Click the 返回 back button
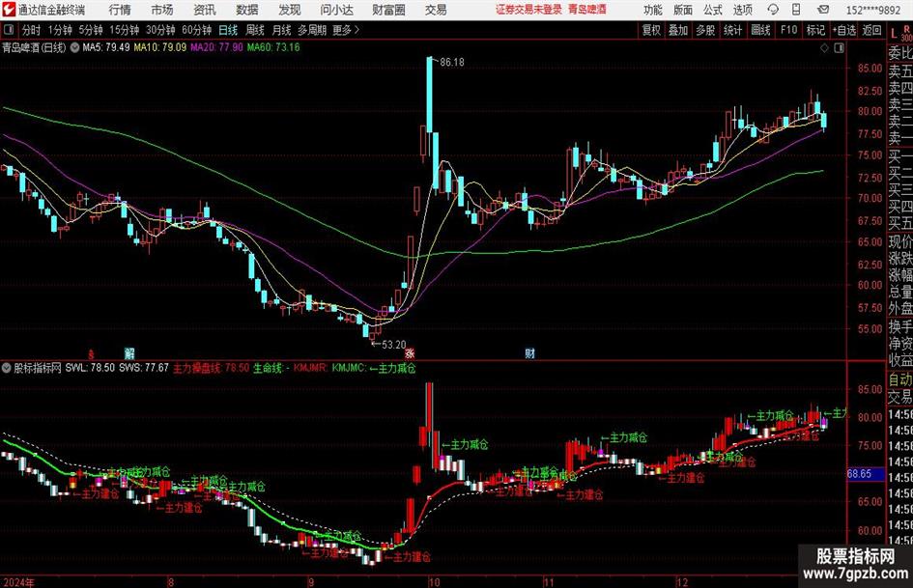Viewport: 913px width, 588px height. tap(871, 30)
